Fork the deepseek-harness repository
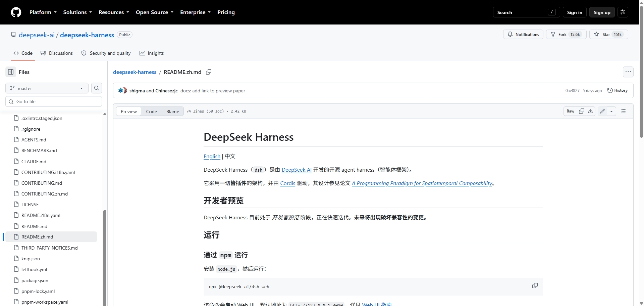Screen dimensions: 644x306 click(566, 34)
